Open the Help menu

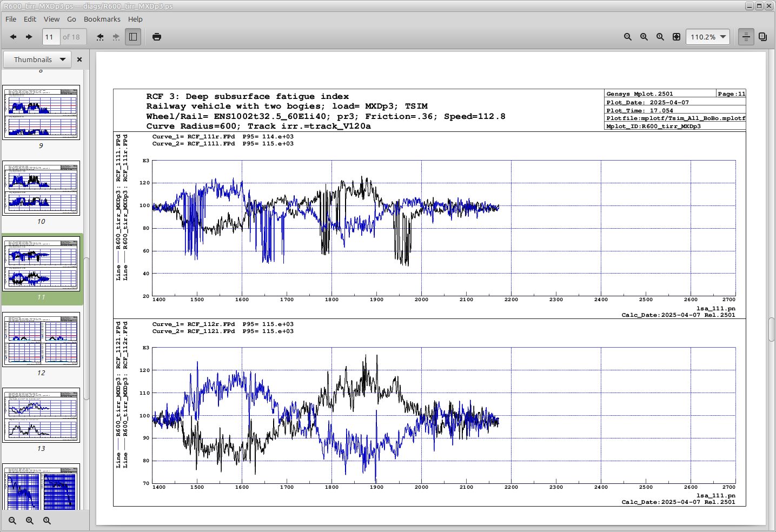[135, 19]
